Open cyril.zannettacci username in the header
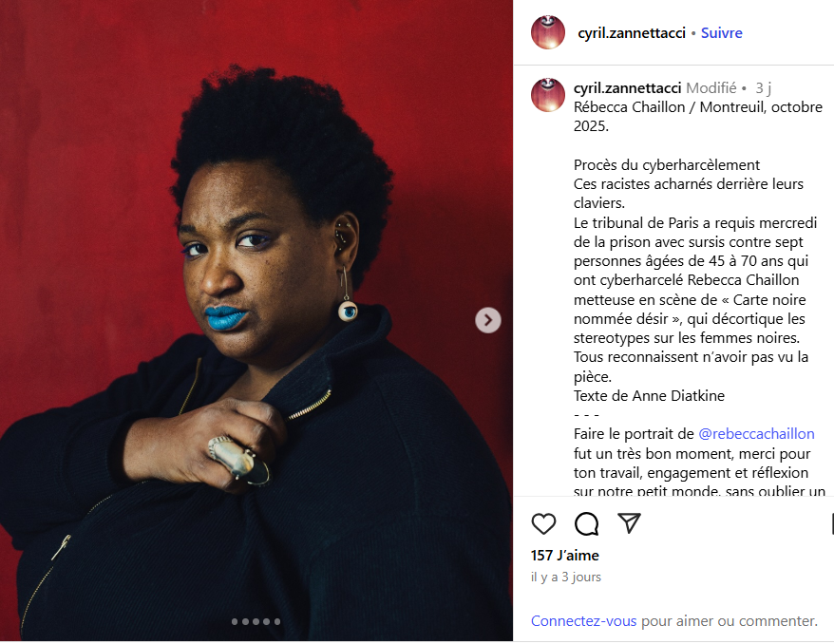 click(x=632, y=33)
